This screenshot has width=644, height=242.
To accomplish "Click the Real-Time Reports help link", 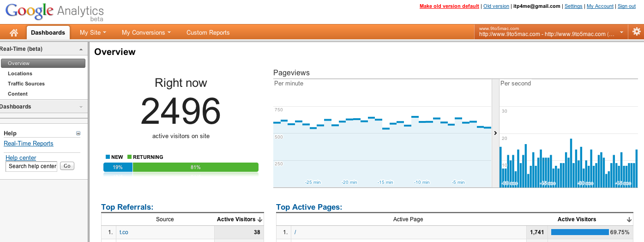I will coord(29,144).
